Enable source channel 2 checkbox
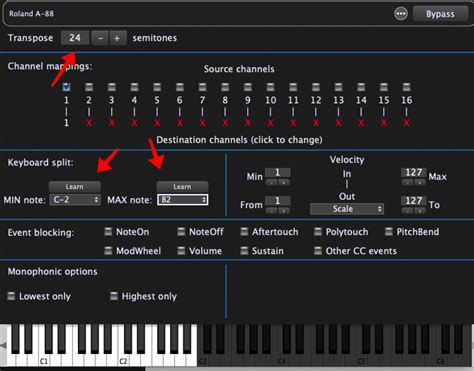The image size is (474, 371). (x=89, y=87)
